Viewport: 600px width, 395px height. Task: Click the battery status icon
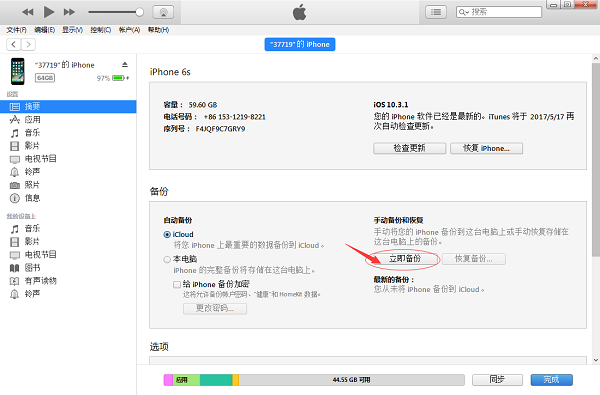click(118, 78)
